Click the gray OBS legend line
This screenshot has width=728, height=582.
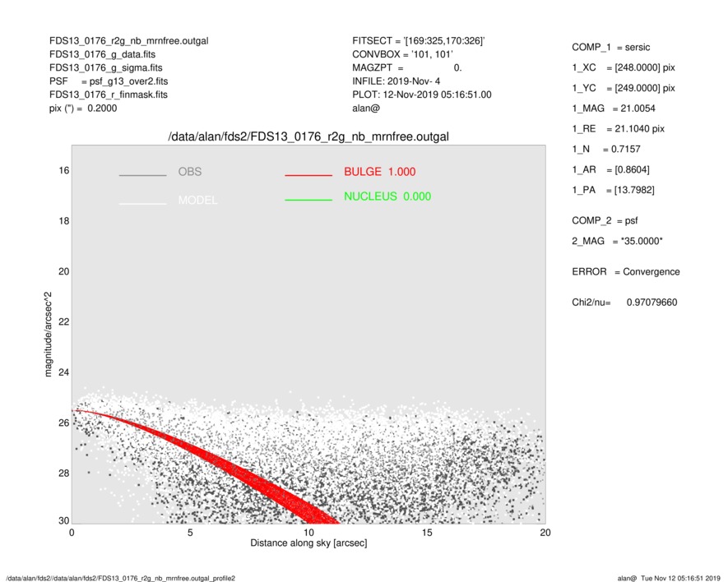[x=142, y=175]
